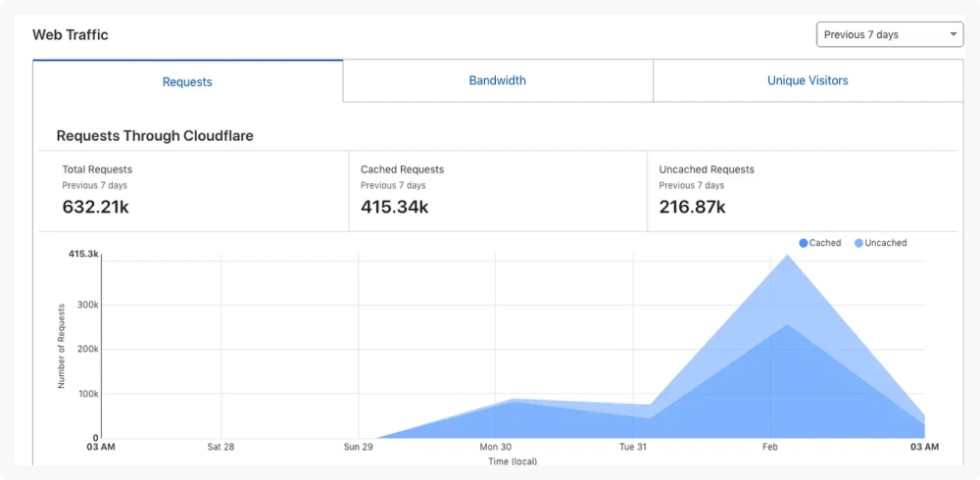Select the Mon 30 axis label
The width and height of the screenshot is (980, 480).
[496, 447]
